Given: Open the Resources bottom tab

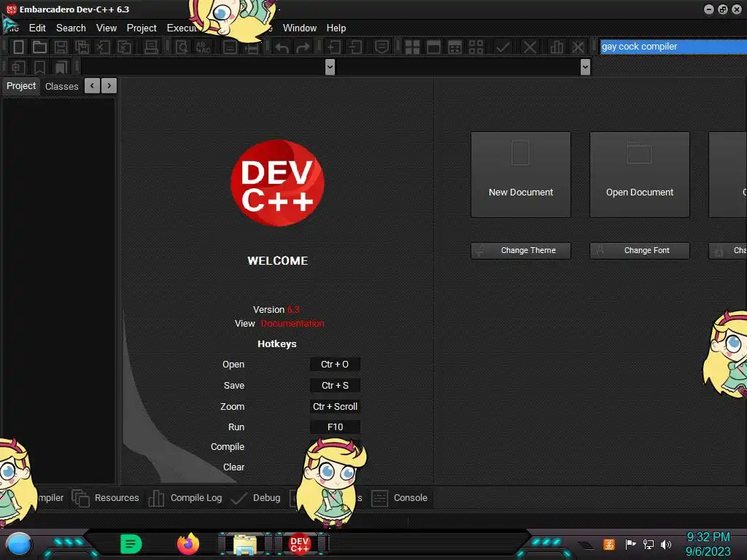Looking at the screenshot, I should [x=107, y=497].
